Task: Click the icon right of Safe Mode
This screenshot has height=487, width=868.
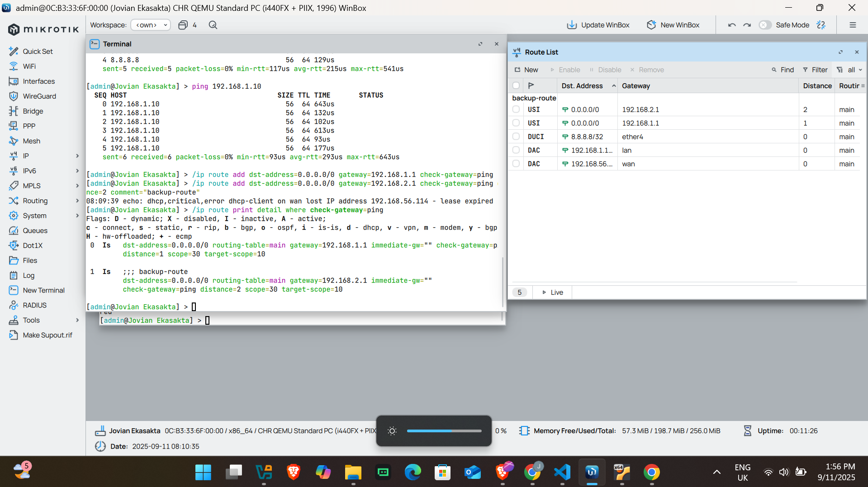Action: click(821, 25)
